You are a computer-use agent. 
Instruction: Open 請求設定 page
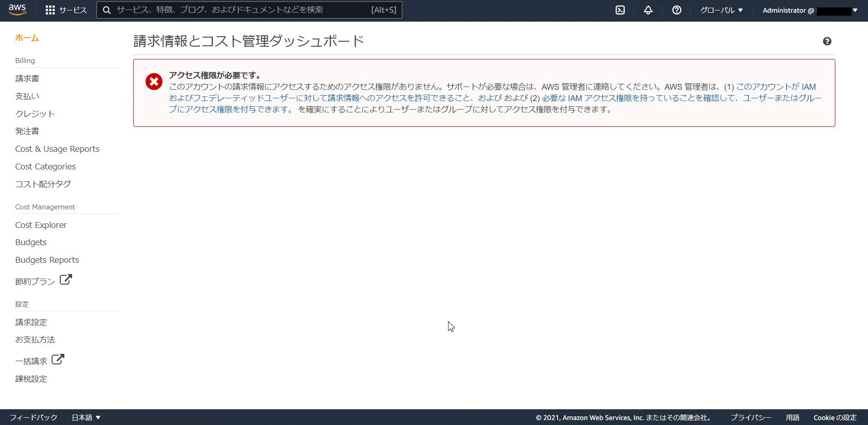pyautogui.click(x=31, y=322)
